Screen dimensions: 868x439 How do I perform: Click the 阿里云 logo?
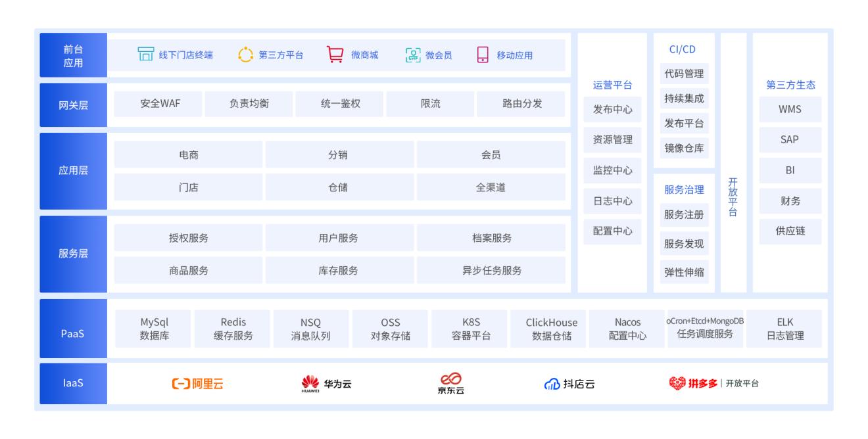197,384
